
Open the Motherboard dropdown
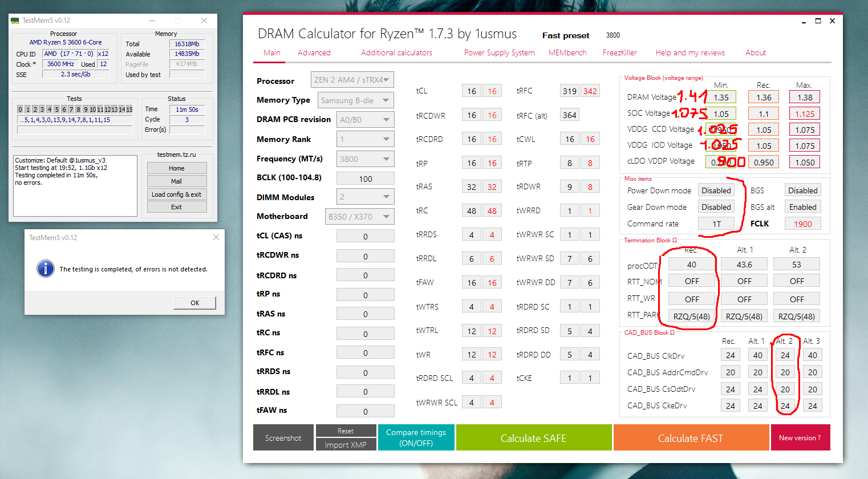pyautogui.click(x=359, y=217)
